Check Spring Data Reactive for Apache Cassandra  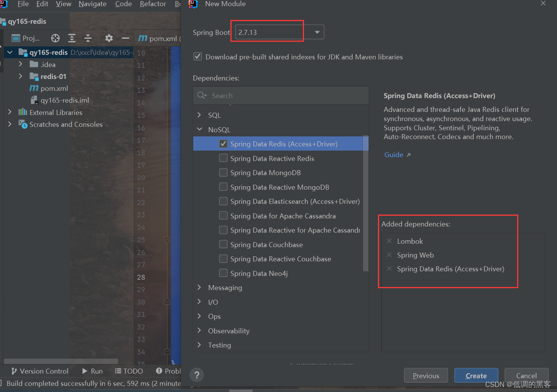click(x=223, y=230)
